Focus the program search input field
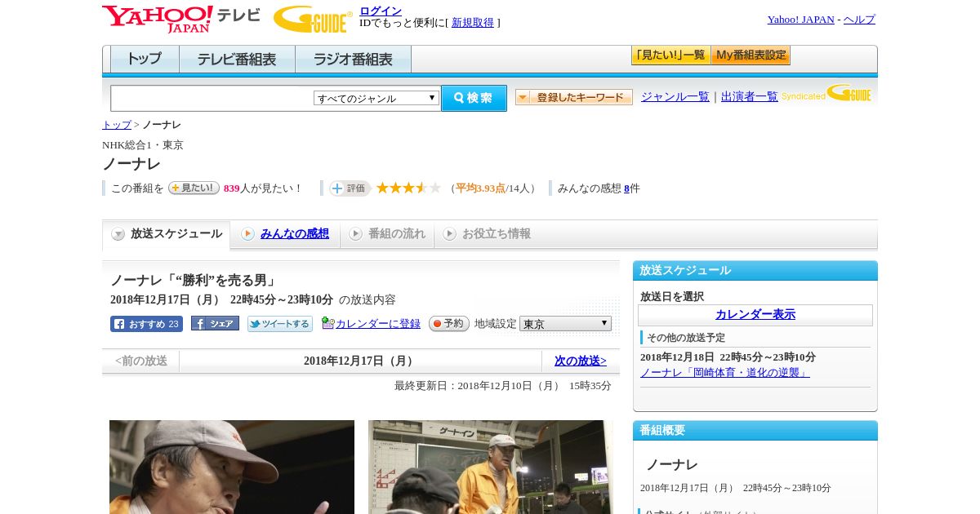This screenshot has width=980, height=514. [x=212, y=98]
